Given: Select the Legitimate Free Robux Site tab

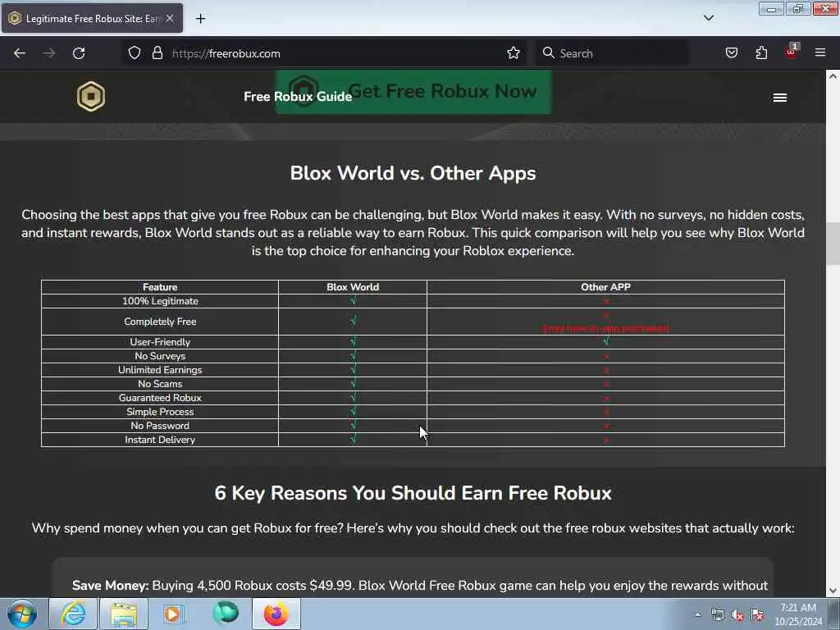Looking at the screenshot, I should coord(92,18).
